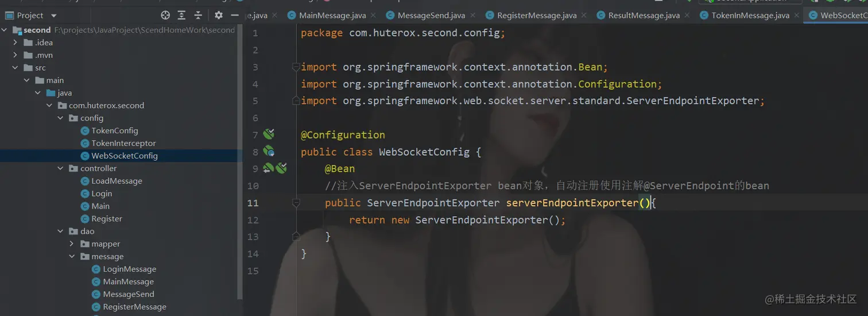The image size is (868, 316).
Task: Open Project panel settings gear
Action: (x=219, y=16)
